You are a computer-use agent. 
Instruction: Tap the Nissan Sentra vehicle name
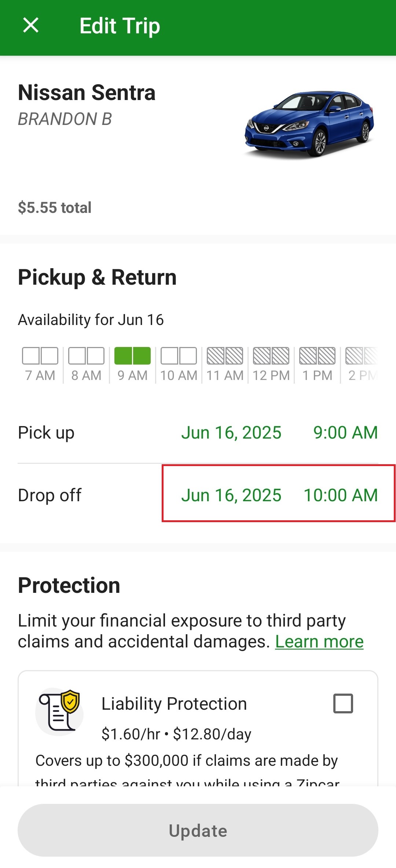pyautogui.click(x=87, y=92)
